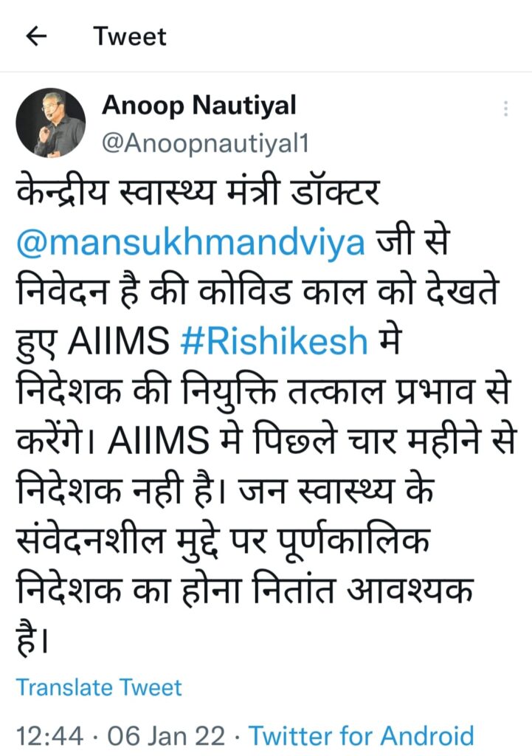This screenshot has width=532, height=756.
Task: Open the @Anoopnautiyal1 handle
Action: click(205, 144)
